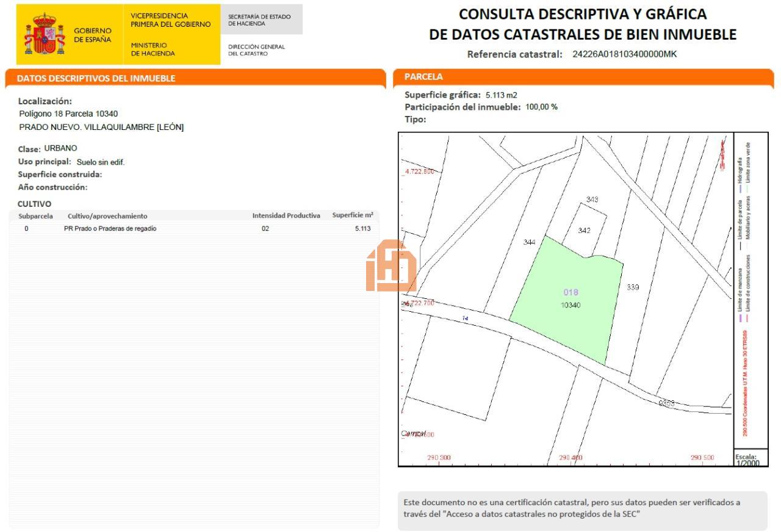Click the Superficie m² column header
781x532 pixels.
[352, 215]
